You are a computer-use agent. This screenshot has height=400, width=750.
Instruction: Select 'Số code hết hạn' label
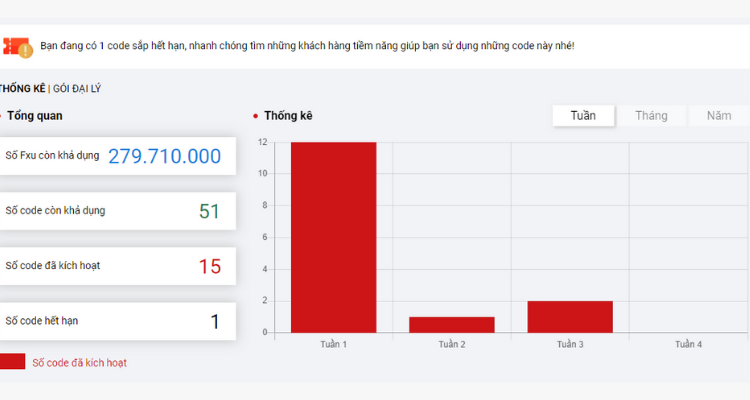(x=42, y=321)
